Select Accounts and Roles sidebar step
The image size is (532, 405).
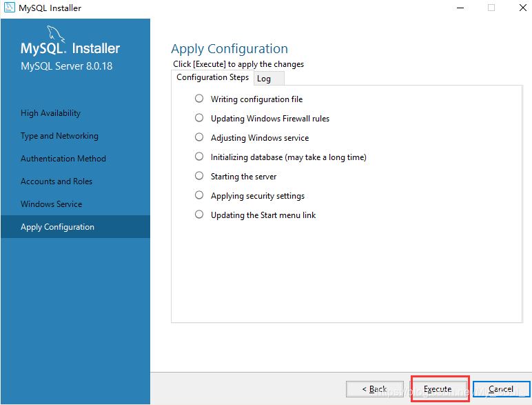57,181
